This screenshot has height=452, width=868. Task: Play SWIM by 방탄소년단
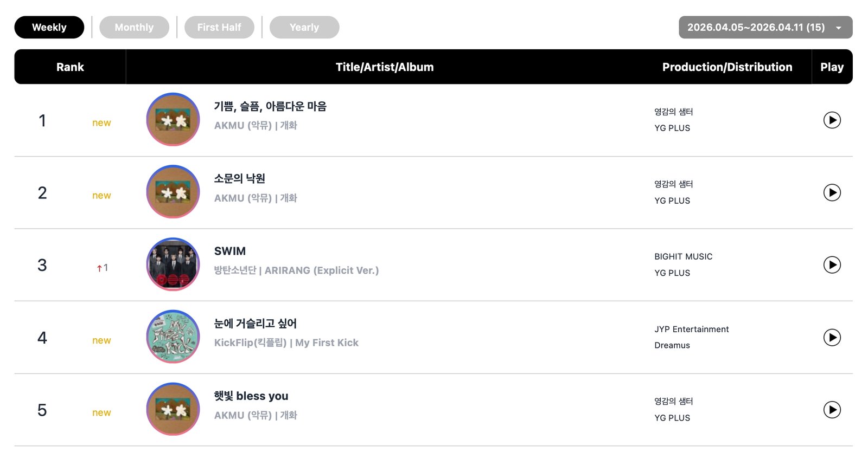(x=832, y=265)
